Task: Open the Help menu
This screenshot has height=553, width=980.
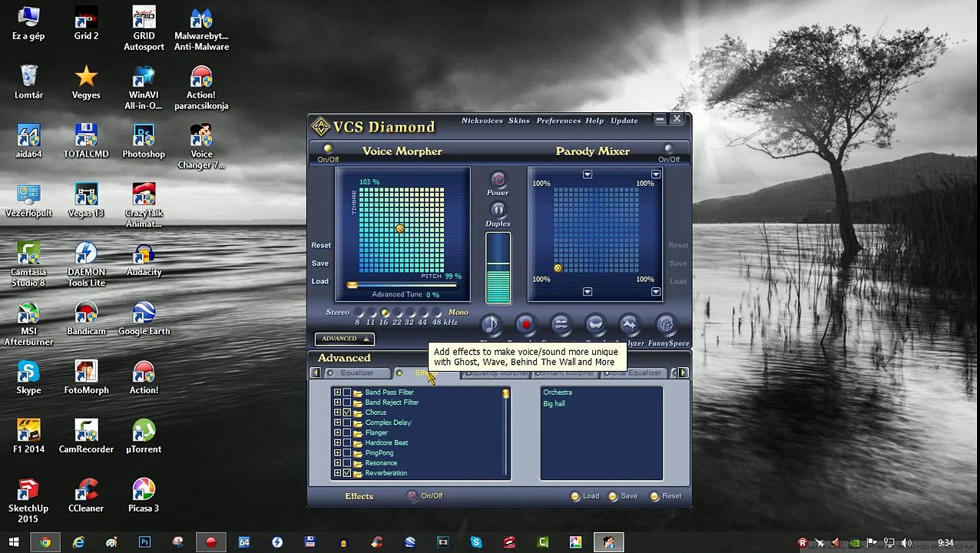Action: pyautogui.click(x=594, y=121)
